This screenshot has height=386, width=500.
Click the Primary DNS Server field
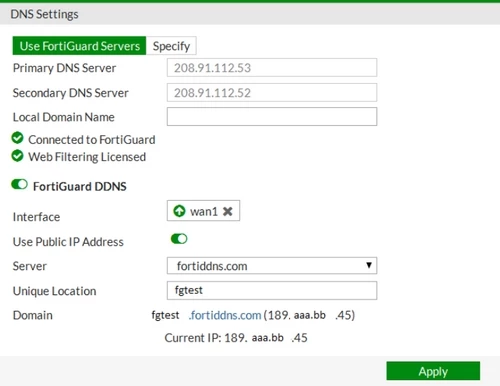(x=272, y=68)
